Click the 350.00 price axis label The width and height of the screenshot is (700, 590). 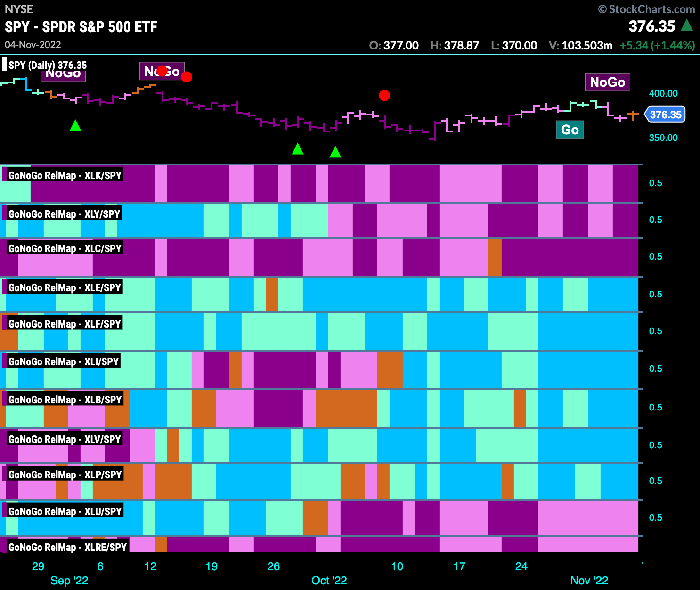click(663, 138)
